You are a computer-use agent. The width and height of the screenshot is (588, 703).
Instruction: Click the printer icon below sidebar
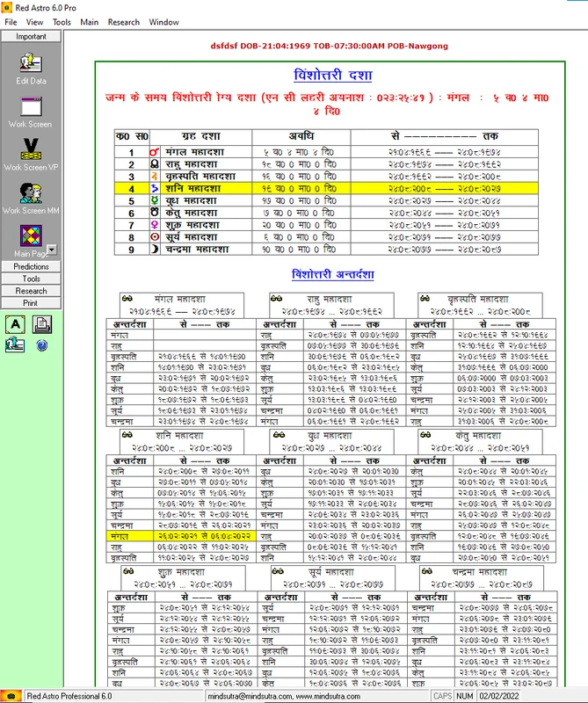(42, 324)
